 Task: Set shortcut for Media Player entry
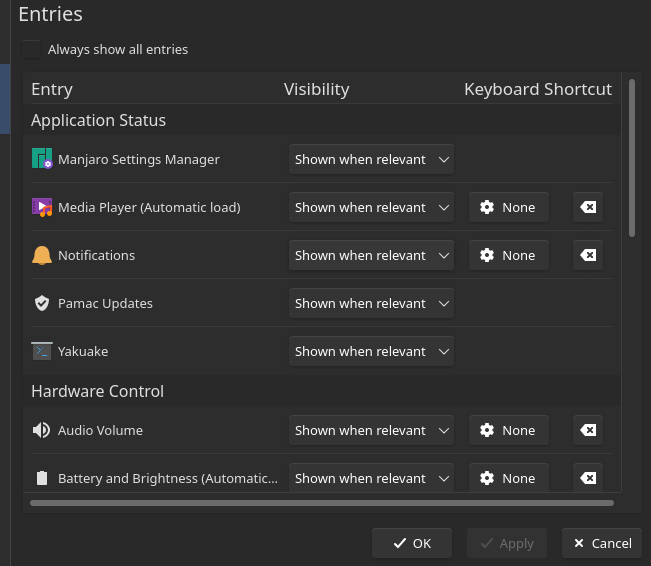(509, 207)
